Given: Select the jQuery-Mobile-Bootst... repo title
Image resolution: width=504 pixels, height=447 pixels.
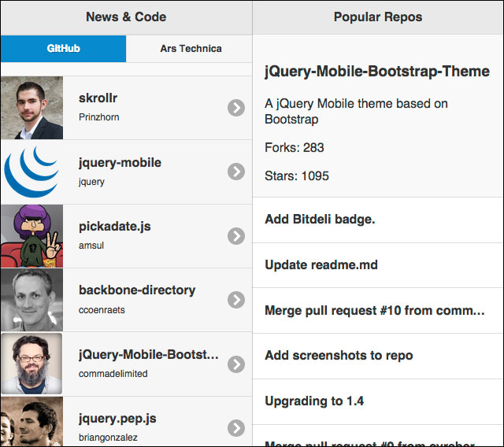Looking at the screenshot, I should (x=149, y=354).
